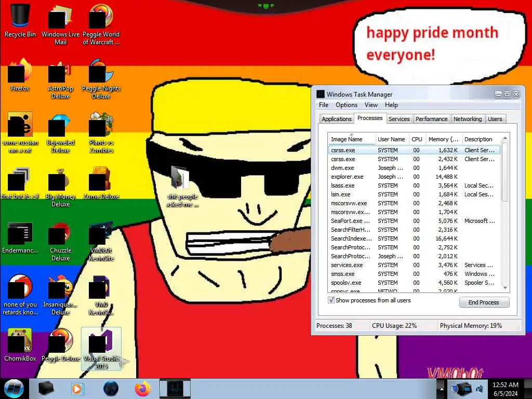
Task: Switch to the Users tab
Action: coord(495,119)
